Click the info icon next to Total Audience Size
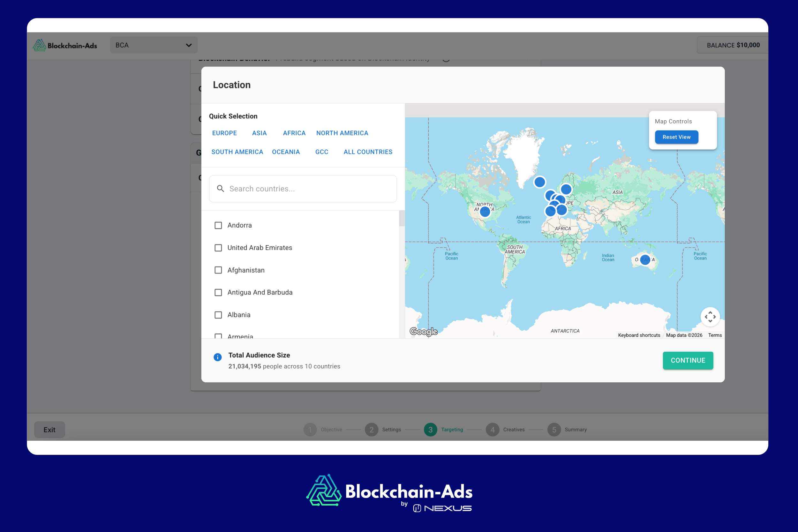 [x=217, y=357]
